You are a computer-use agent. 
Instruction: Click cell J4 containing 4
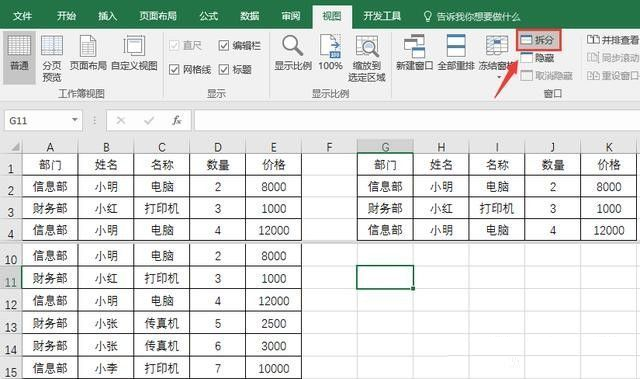coord(553,230)
